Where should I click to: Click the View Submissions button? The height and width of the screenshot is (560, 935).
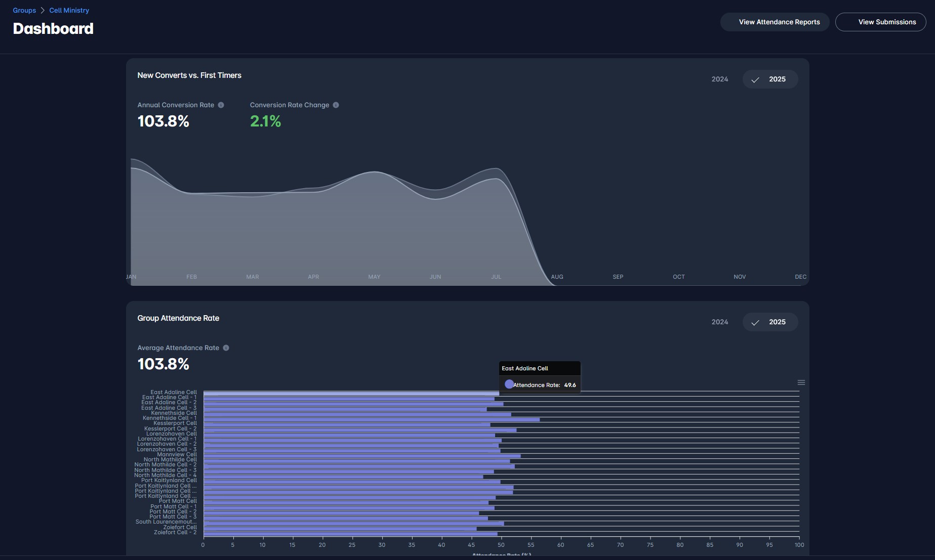coord(880,22)
